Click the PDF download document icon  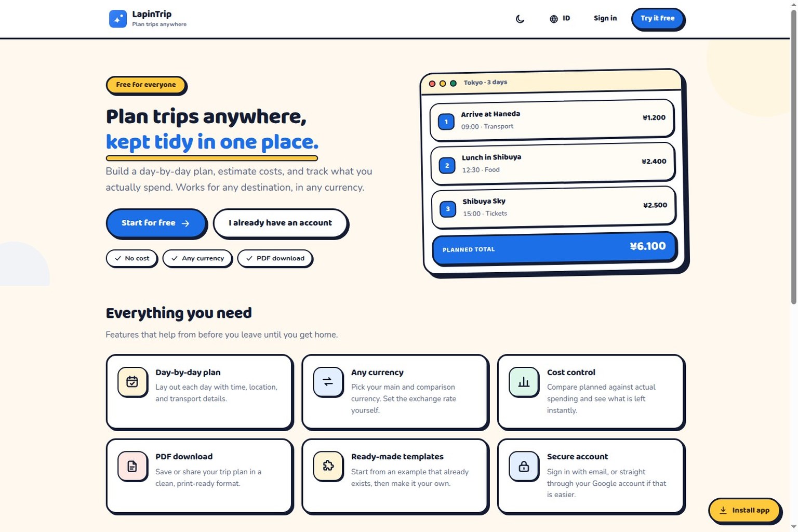[x=132, y=466]
